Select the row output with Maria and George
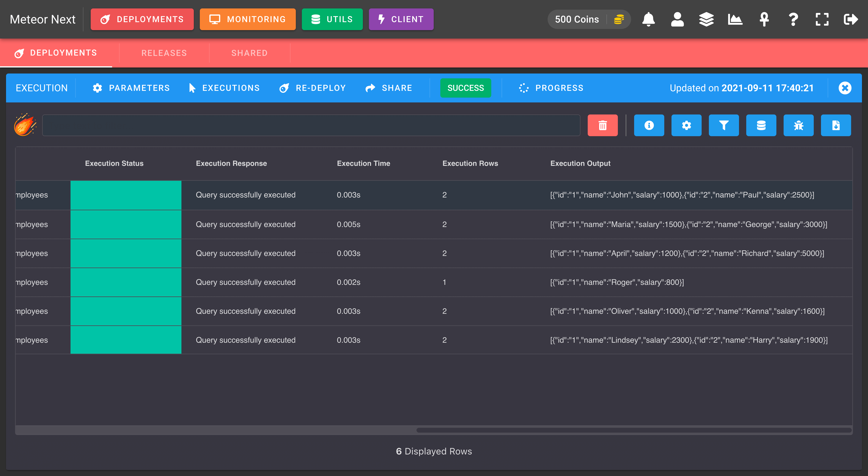868x476 pixels. 688,224
